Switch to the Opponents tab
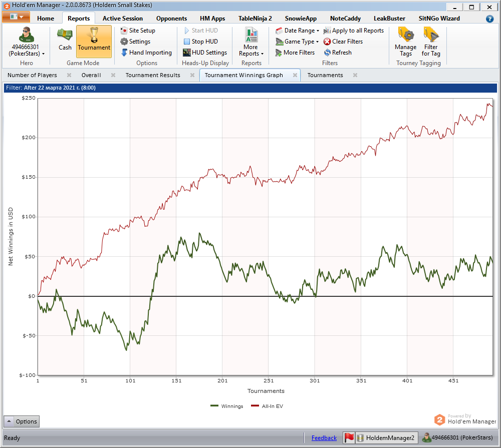Viewport: 501px width, 448px height. [171, 19]
